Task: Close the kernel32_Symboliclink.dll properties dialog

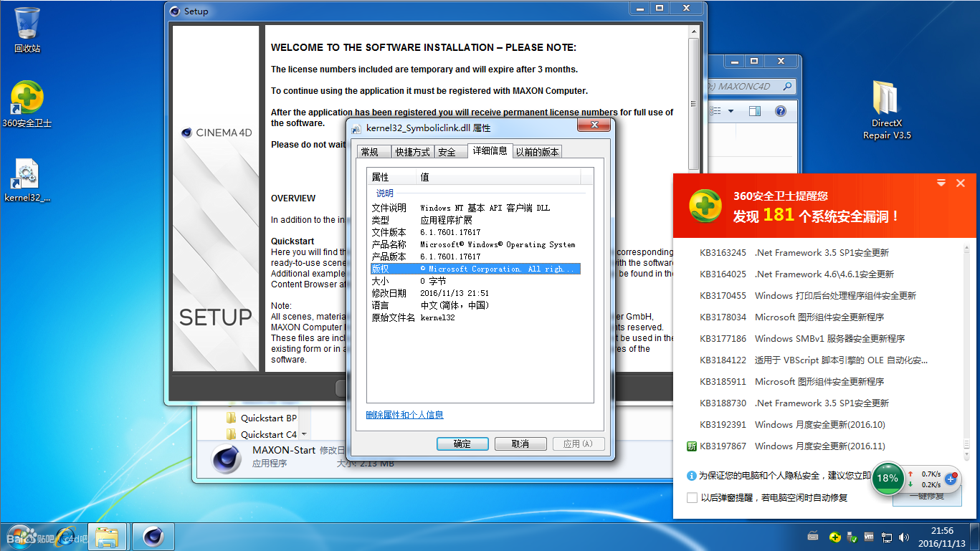Action: click(x=594, y=125)
